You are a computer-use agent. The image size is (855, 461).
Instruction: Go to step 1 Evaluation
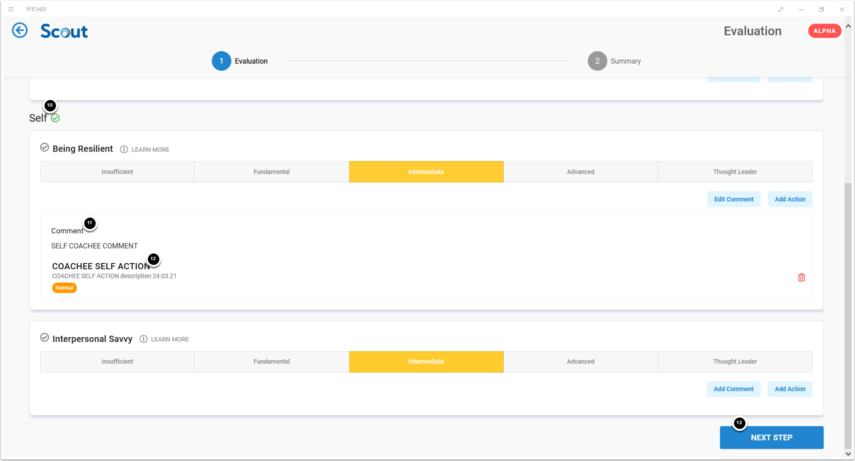(221, 61)
